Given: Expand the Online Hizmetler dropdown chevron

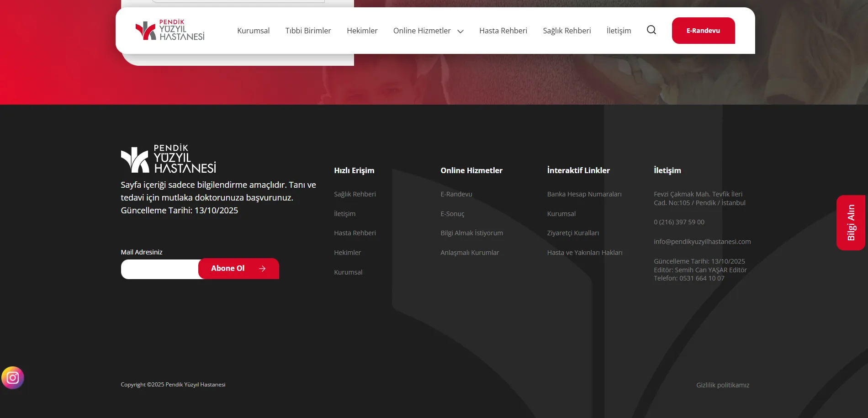Looking at the screenshot, I should [x=460, y=31].
